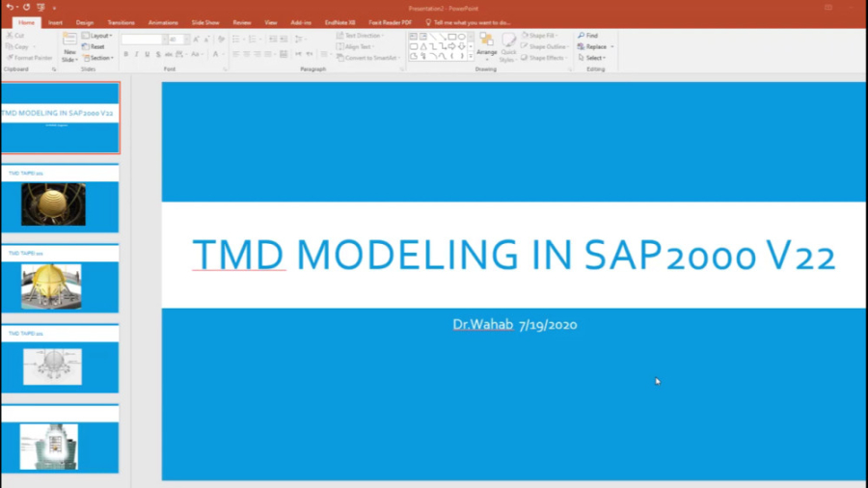
Task: Apply Numbering list formatting
Action: click(x=254, y=40)
